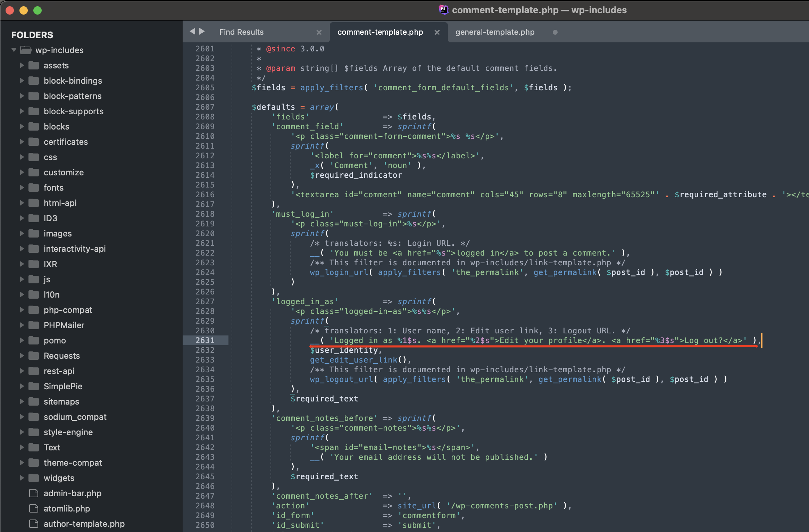Click the wp-includes open folder icon
The height and width of the screenshot is (532, 809).
coord(26,50)
